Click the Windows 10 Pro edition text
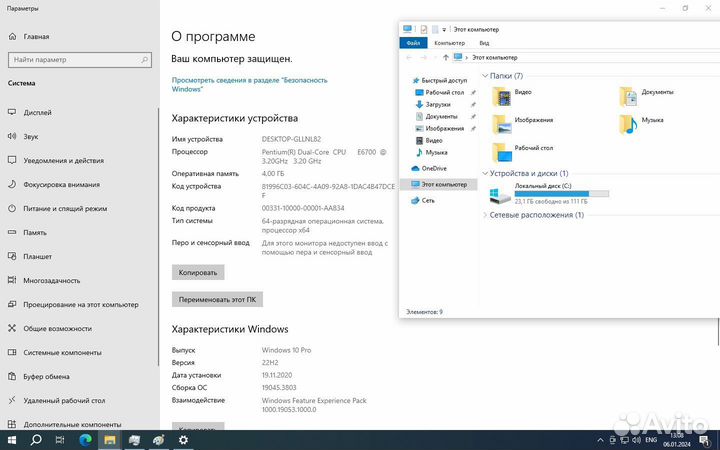The width and height of the screenshot is (720, 450). click(287, 350)
